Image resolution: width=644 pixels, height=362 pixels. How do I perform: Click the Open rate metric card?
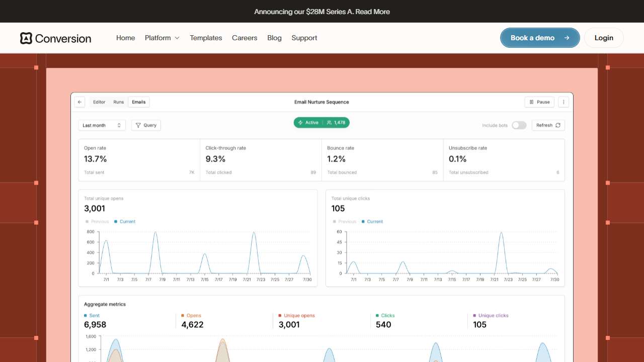click(139, 160)
